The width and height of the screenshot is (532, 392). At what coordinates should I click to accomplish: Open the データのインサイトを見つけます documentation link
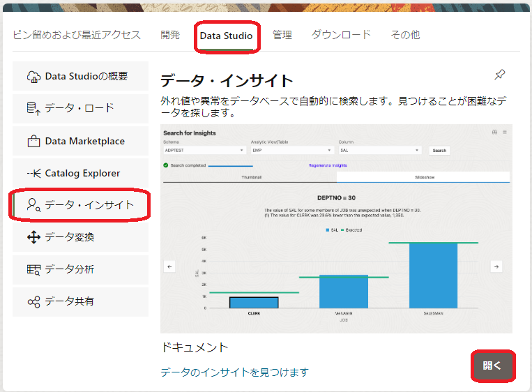tap(234, 372)
